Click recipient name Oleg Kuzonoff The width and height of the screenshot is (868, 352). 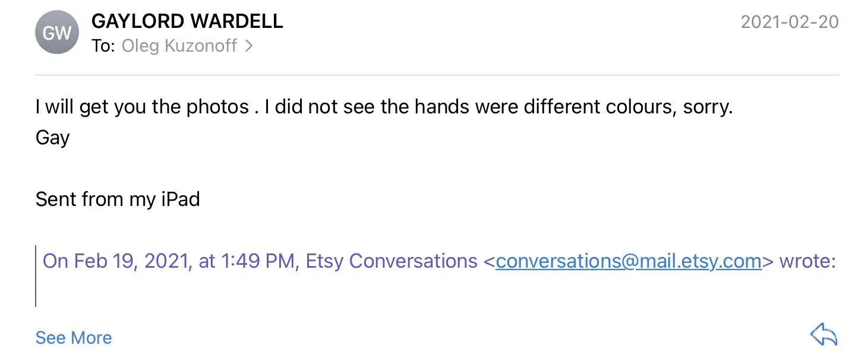click(x=179, y=46)
